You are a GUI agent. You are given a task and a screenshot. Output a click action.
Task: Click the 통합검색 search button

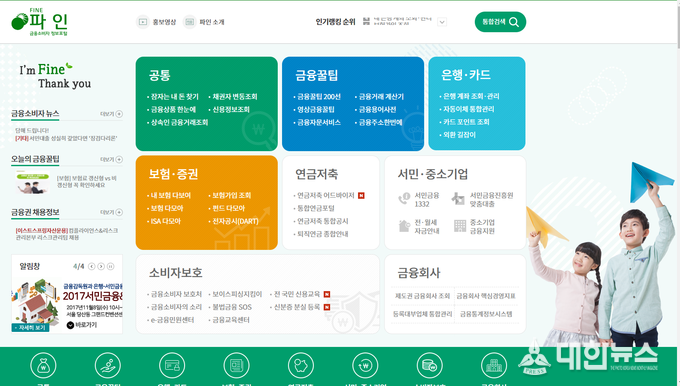pyautogui.click(x=500, y=22)
